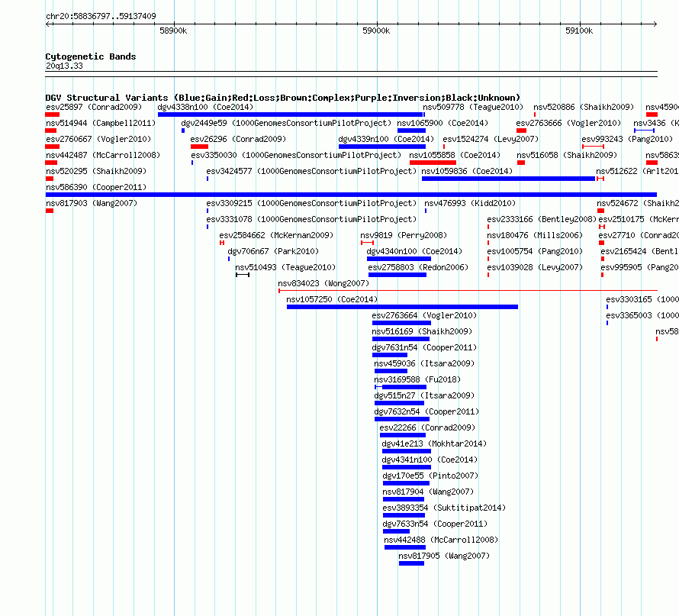Screen dimensions: 679x616
Task: Open the esv22266 (Conrad2009) label
Action: click(427, 427)
